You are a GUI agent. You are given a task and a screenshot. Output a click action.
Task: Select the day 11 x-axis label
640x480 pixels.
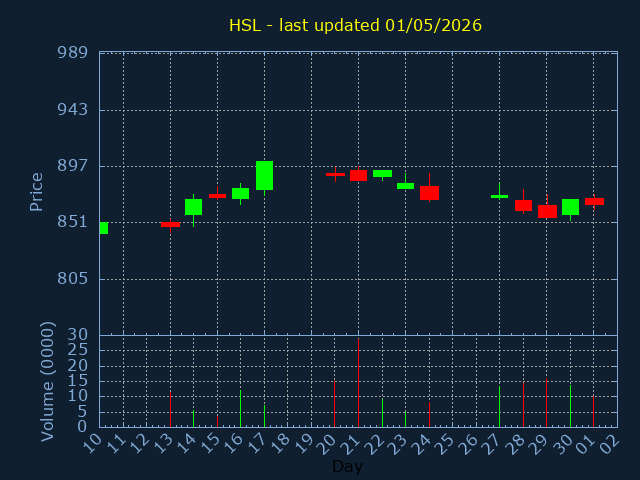click(x=116, y=443)
